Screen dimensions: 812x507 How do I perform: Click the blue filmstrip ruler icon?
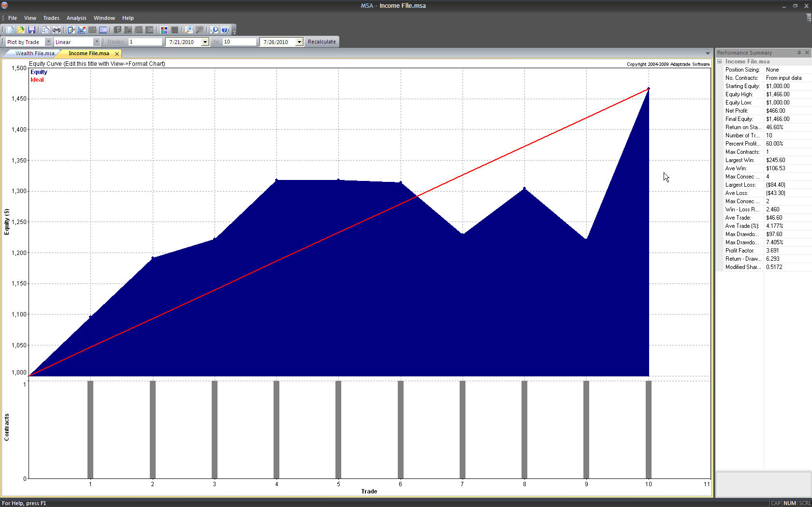click(x=103, y=30)
